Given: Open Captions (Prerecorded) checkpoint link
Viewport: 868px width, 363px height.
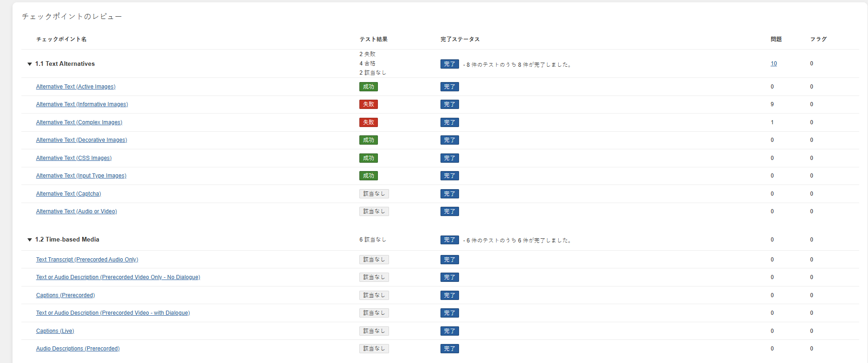Looking at the screenshot, I should pyautogui.click(x=65, y=295).
